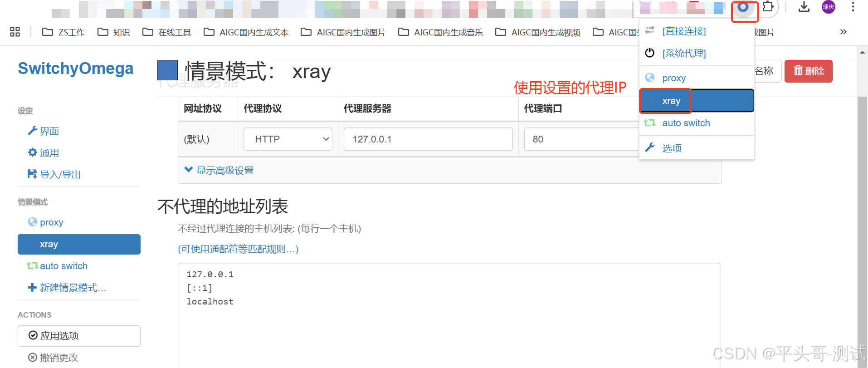Click the SwitchyOmega extension icon in toolbar

743,7
